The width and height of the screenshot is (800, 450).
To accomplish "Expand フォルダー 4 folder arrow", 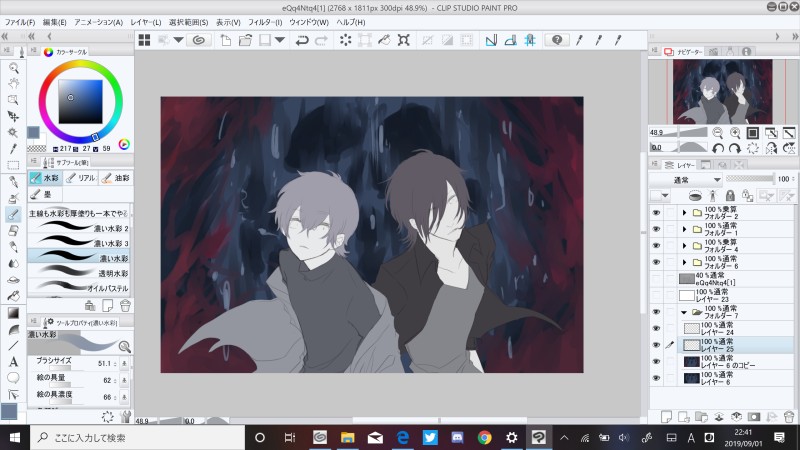I will pos(685,246).
